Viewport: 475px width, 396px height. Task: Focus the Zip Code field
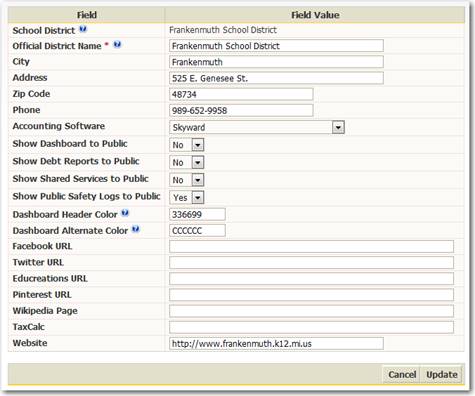pos(241,94)
